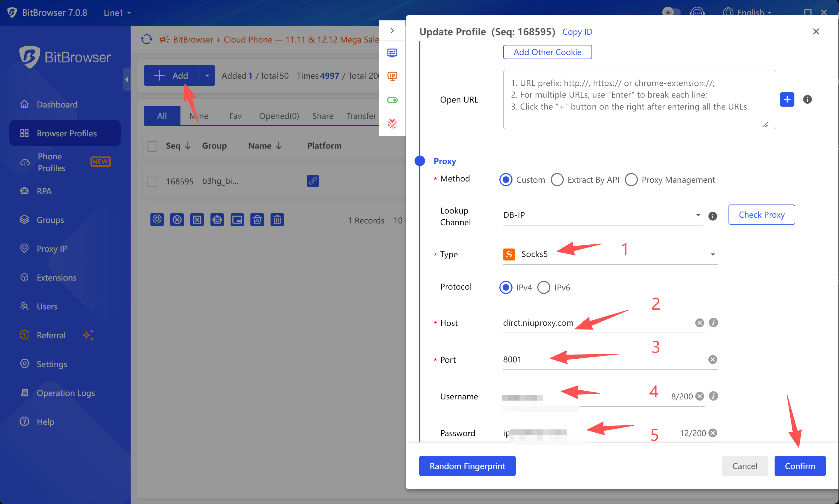This screenshot has width=839, height=504.
Task: Click the aperture icon in the batch toolbar
Action: (157, 220)
